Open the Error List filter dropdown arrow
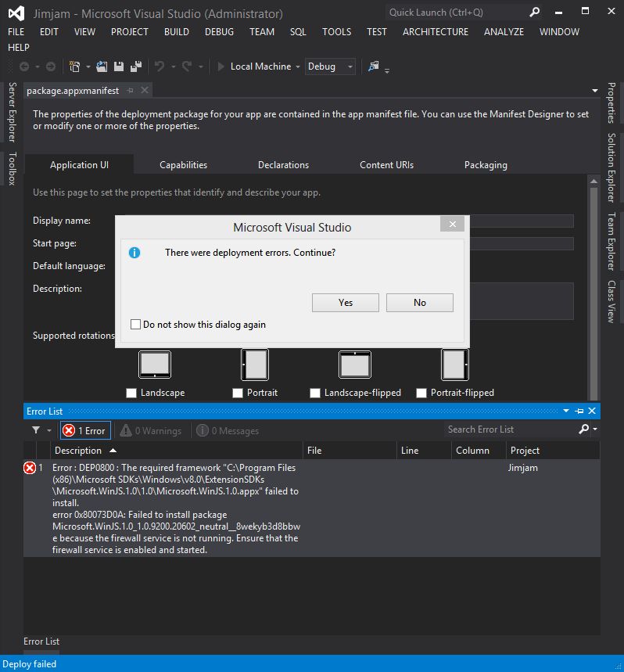The height and width of the screenshot is (672, 624). (x=49, y=430)
